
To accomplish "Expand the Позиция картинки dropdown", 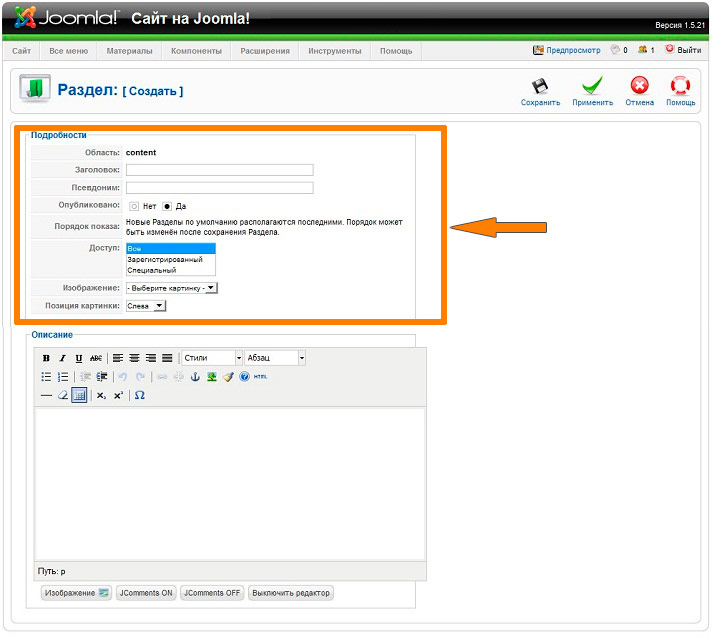I will point(146,306).
